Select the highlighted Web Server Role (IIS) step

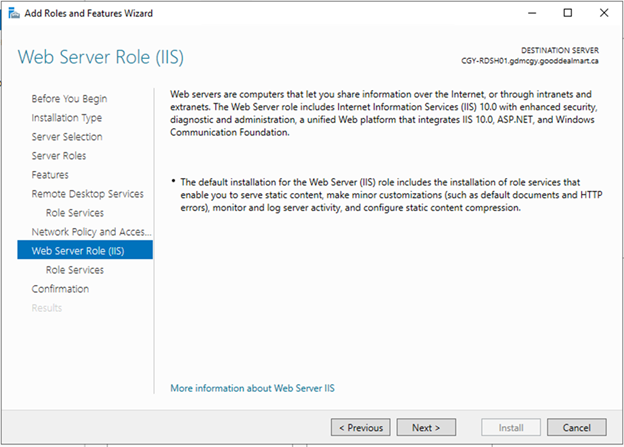(85, 250)
